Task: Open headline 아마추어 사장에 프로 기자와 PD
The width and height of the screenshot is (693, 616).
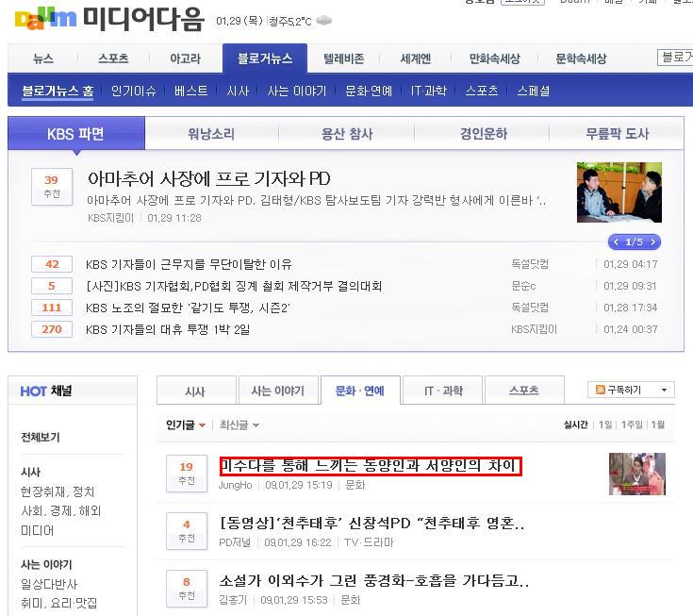Action: click(209, 178)
